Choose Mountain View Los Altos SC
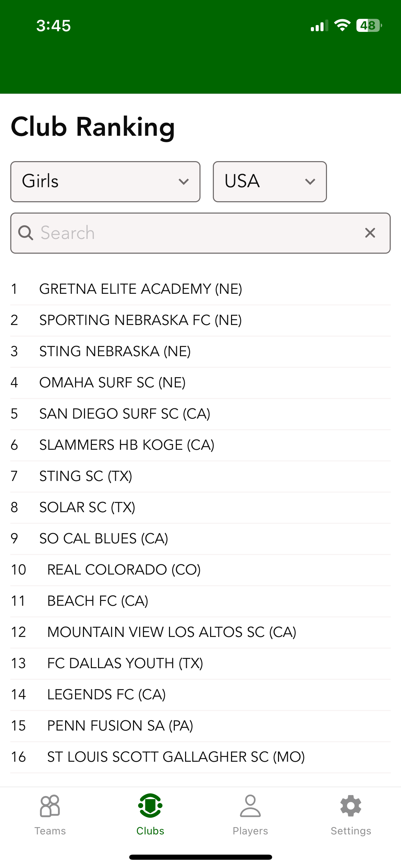The image size is (401, 868). [171, 632]
